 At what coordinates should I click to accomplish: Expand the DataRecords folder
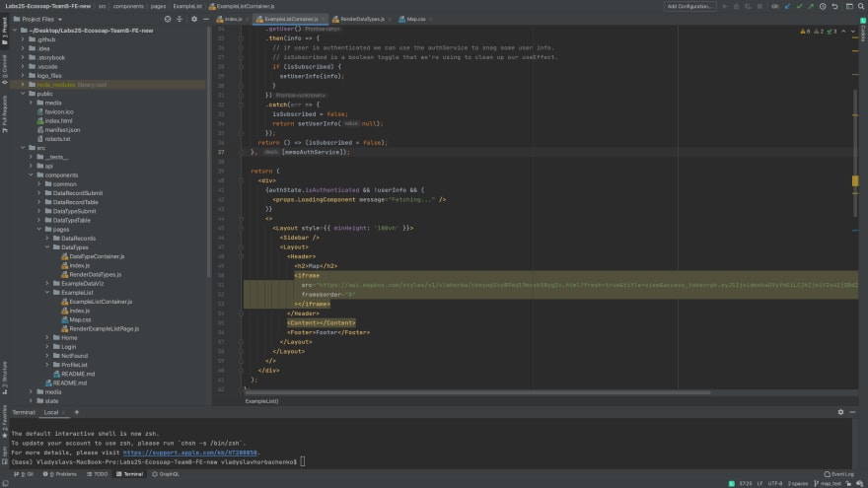click(x=47, y=238)
